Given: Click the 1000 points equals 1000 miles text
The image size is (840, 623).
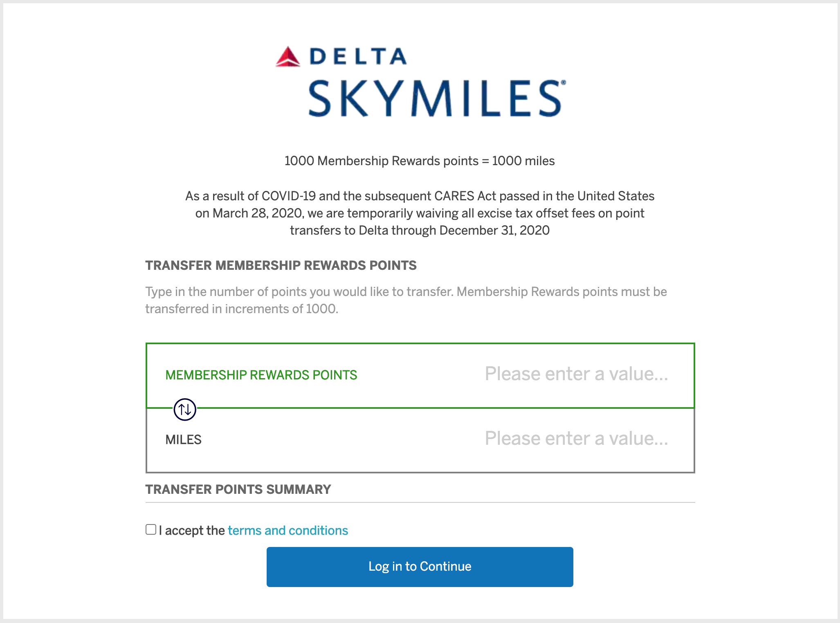Looking at the screenshot, I should [x=420, y=161].
